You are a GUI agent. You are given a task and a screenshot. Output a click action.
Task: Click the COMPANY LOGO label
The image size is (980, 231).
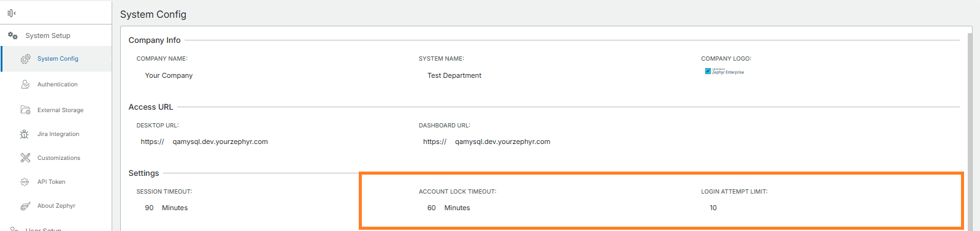(726, 59)
